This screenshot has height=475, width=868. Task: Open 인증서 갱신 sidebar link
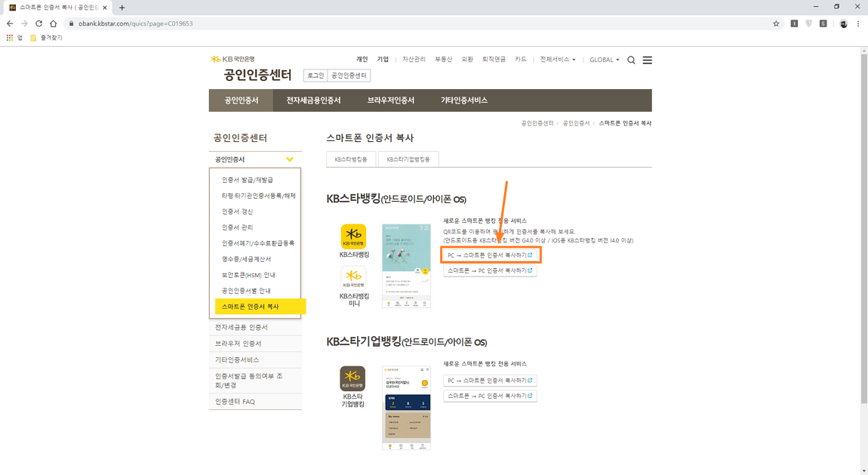[238, 211]
